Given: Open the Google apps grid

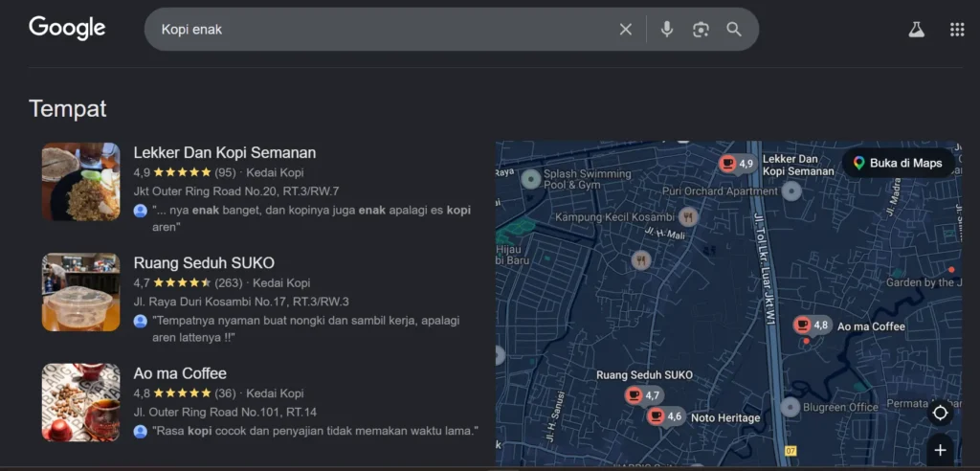Looking at the screenshot, I should click(x=957, y=30).
